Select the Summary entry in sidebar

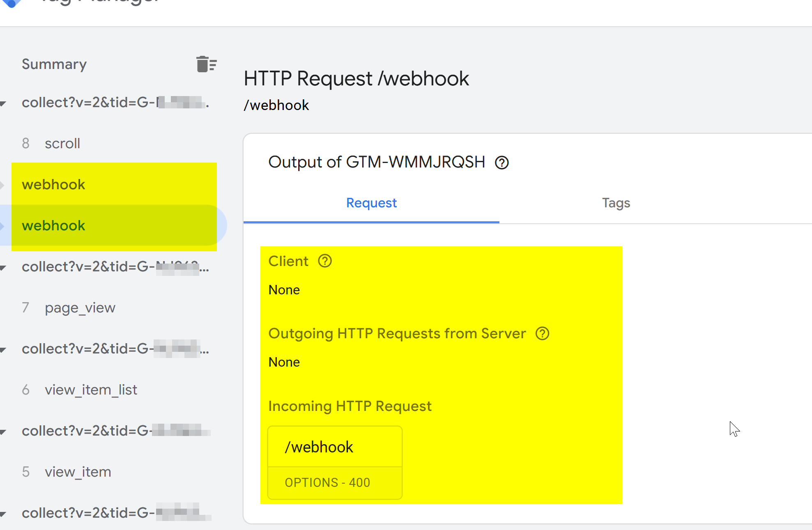[54, 64]
